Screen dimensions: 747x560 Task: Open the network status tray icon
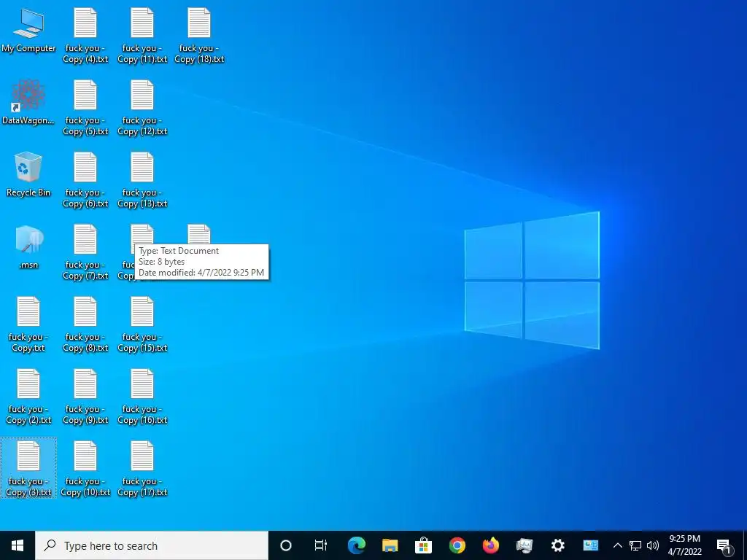coord(635,545)
